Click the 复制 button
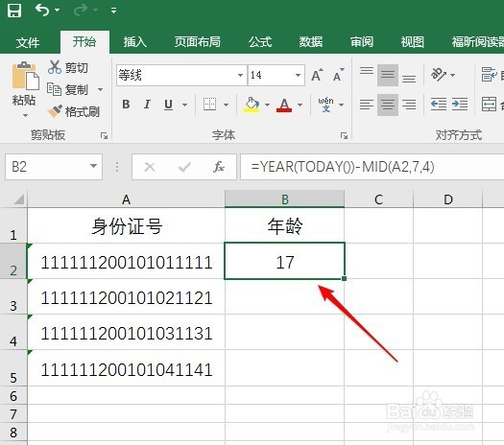 (67, 89)
